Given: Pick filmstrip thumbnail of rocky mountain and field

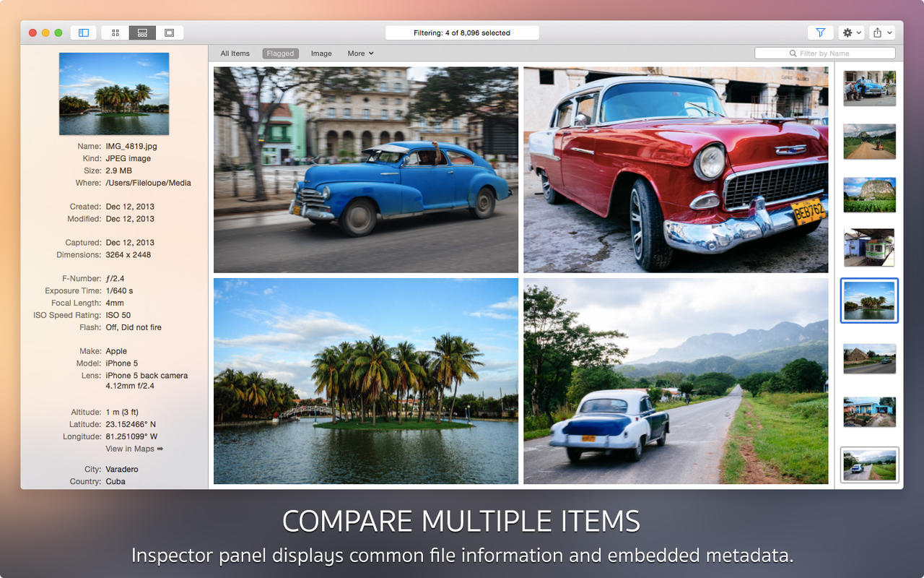Looking at the screenshot, I should point(870,195).
